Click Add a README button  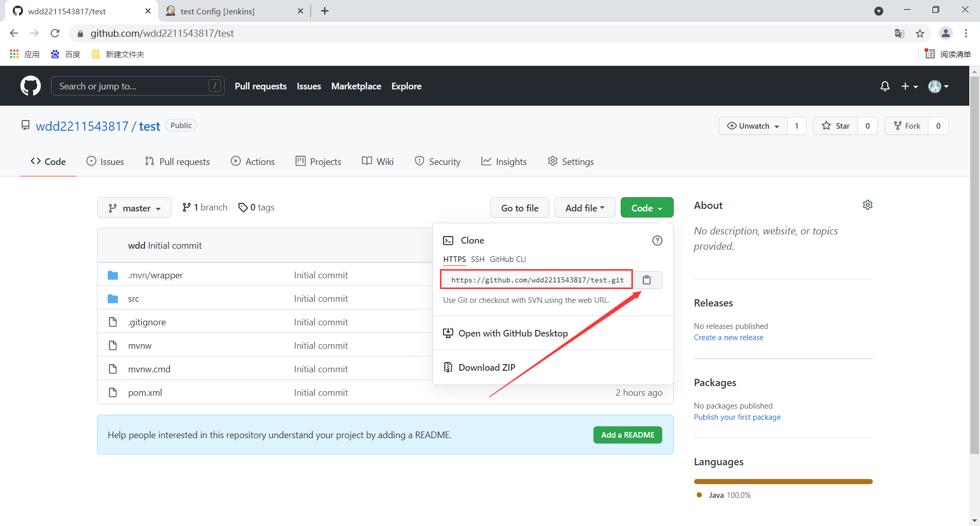(628, 435)
